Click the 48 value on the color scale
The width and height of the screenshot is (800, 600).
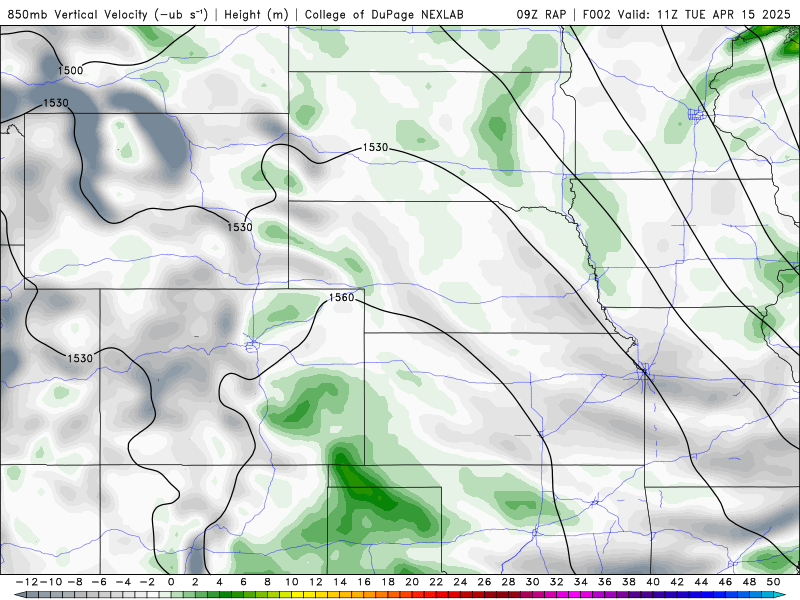point(749,582)
